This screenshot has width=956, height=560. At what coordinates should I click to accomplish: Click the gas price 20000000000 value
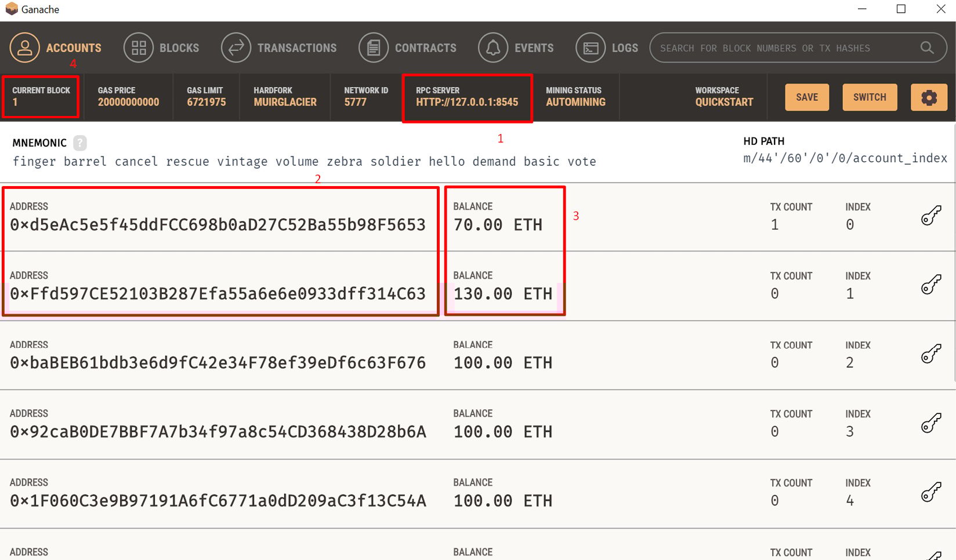pyautogui.click(x=128, y=102)
